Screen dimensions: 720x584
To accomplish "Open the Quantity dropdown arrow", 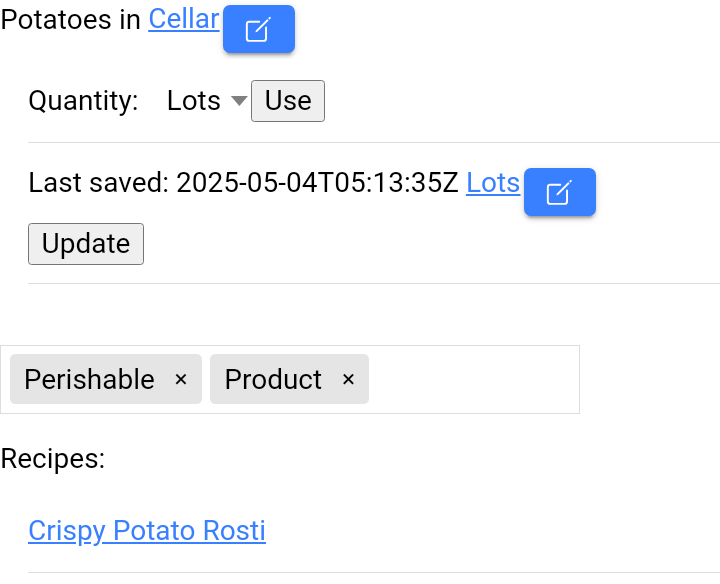I will (x=239, y=101).
